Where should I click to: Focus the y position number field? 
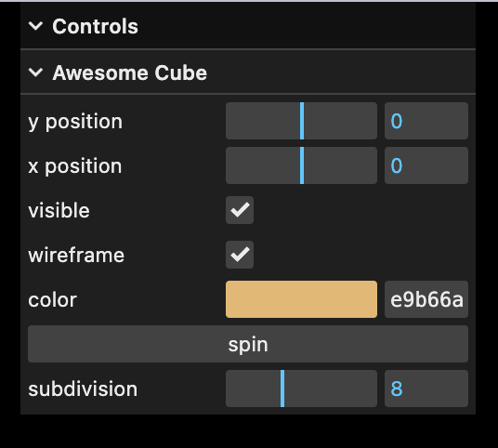pyautogui.click(x=426, y=121)
